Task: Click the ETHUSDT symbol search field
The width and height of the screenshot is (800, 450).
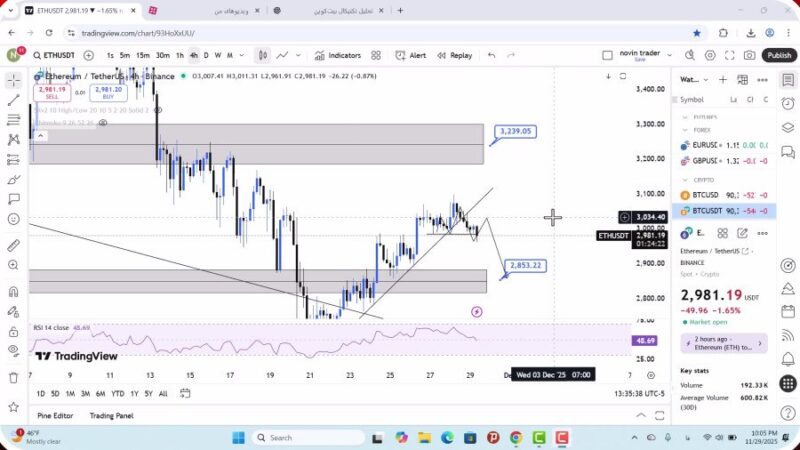Action: click(56, 55)
